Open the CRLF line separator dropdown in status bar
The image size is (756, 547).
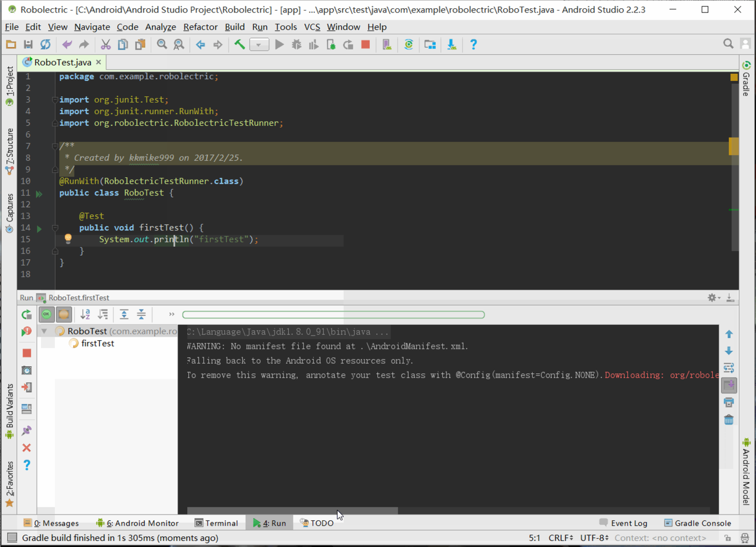point(561,538)
